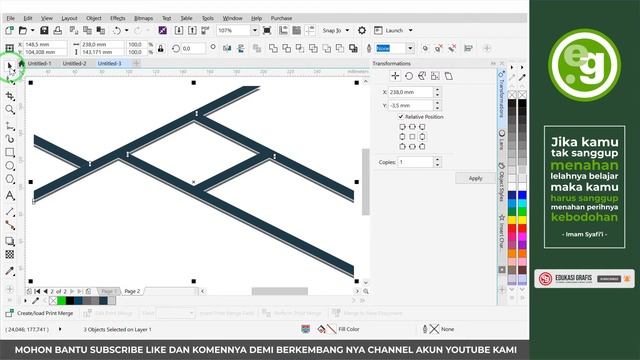Screen dimensions: 640x360
Task: Switch to Skew transformation icon
Action: (x=449, y=76)
